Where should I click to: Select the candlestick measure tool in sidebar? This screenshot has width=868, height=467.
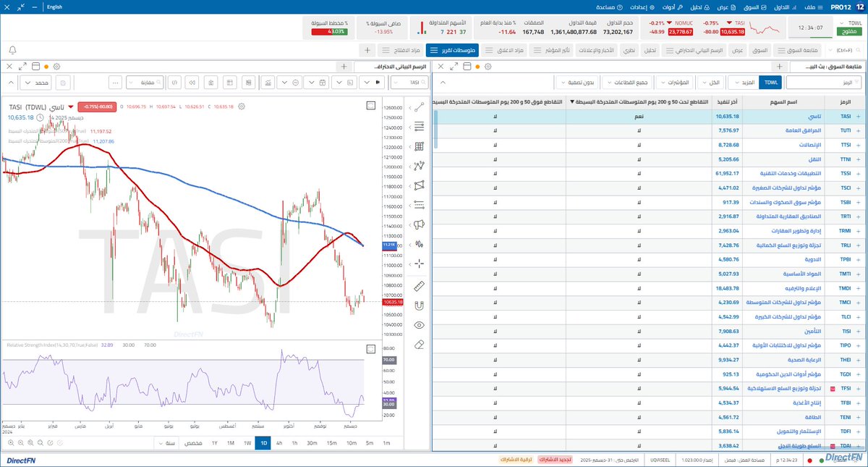pos(420,243)
